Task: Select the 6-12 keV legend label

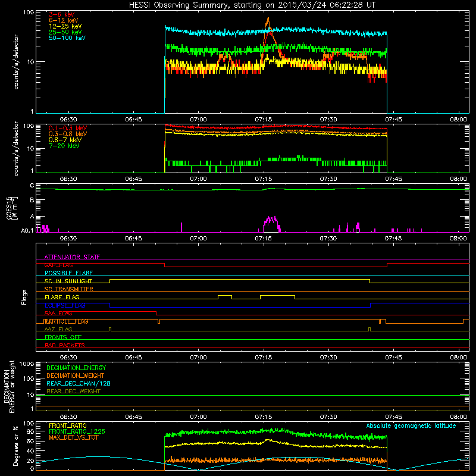Action: pyautogui.click(x=64, y=20)
